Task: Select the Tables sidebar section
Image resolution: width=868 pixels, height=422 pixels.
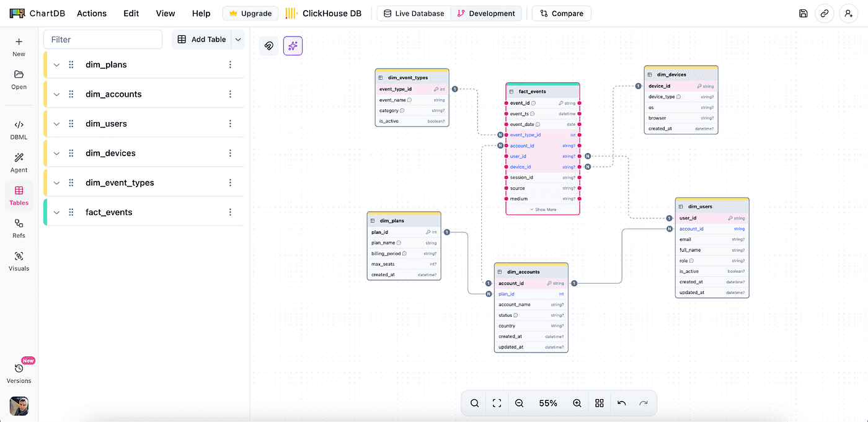Action: pyautogui.click(x=19, y=195)
